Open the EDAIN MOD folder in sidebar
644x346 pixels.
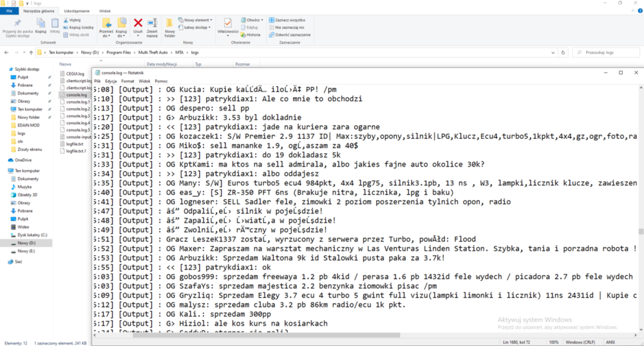click(25, 125)
